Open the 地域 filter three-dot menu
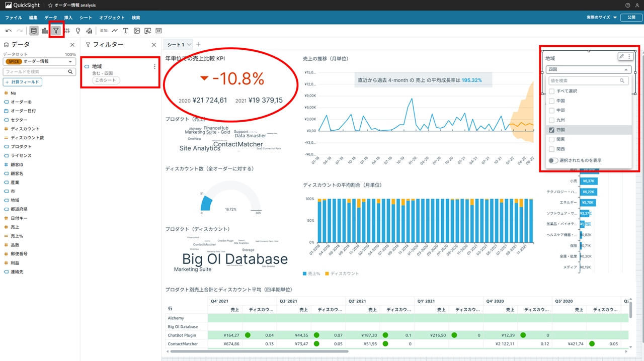 (154, 66)
